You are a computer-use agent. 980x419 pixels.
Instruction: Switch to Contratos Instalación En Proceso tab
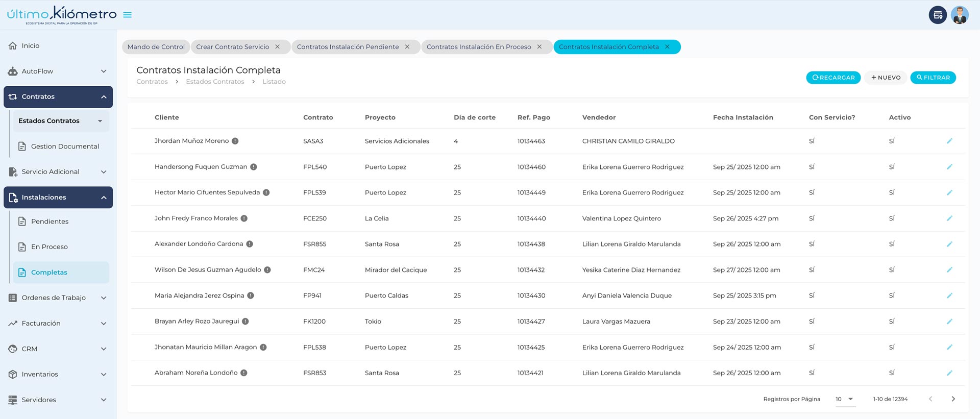pos(478,47)
